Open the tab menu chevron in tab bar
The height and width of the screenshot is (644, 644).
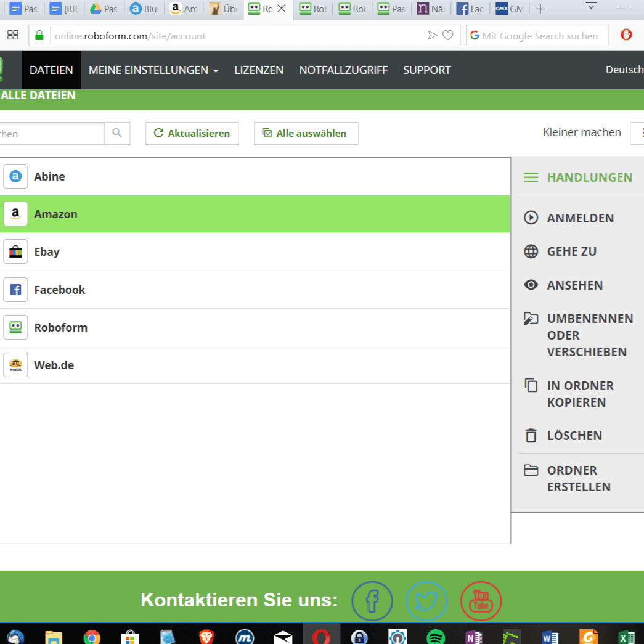point(591,7)
